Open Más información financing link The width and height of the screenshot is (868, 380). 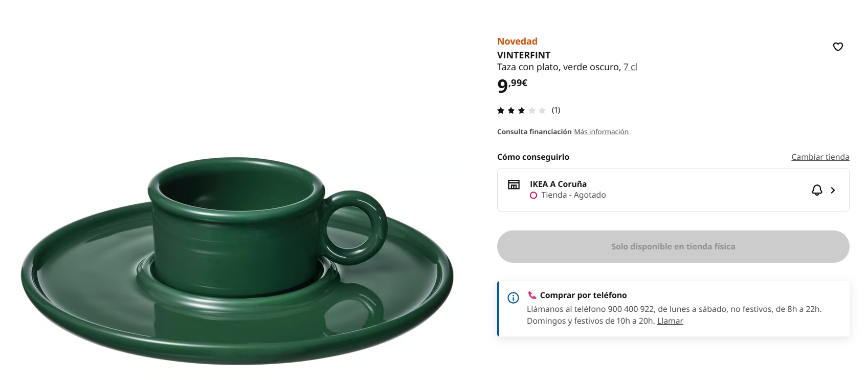tap(601, 132)
